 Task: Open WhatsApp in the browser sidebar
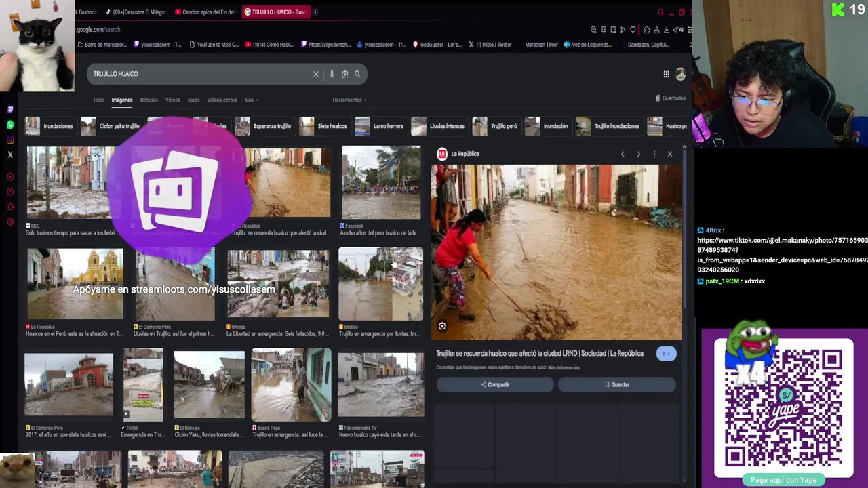click(x=10, y=125)
